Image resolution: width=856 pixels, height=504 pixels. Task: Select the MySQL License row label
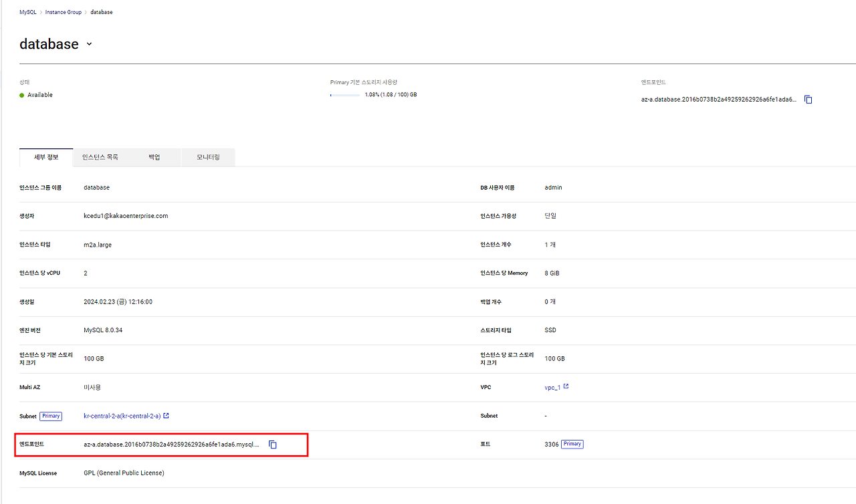(x=38, y=473)
